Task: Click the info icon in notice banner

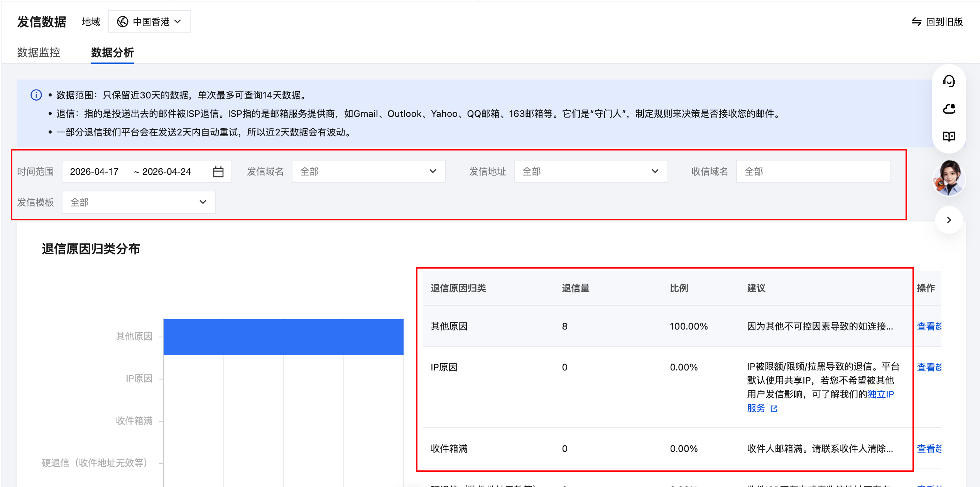Action: (x=36, y=95)
